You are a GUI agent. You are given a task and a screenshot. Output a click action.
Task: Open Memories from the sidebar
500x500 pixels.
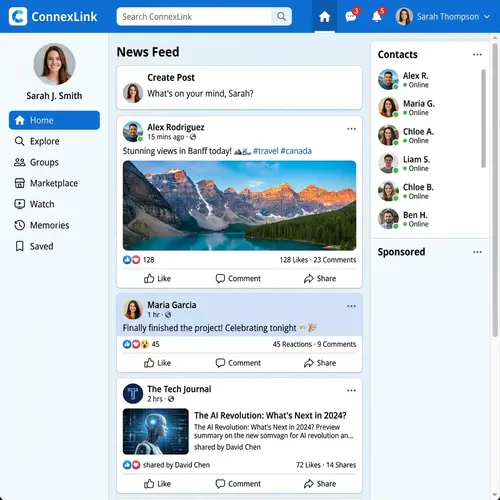click(42, 225)
